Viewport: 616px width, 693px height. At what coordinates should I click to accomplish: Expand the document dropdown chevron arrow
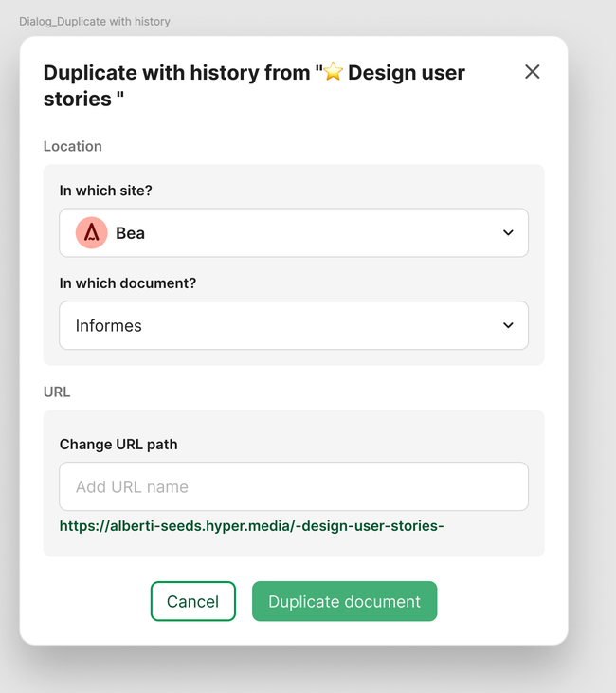508,325
